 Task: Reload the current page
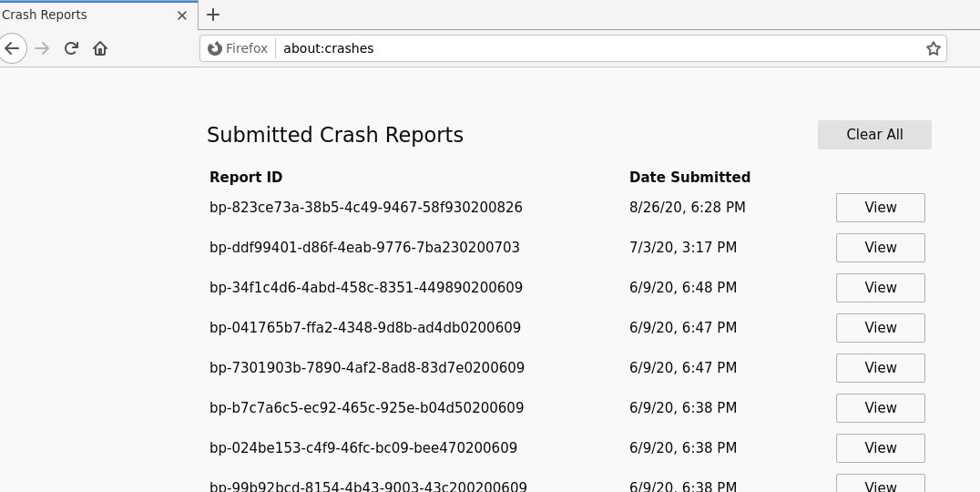(71, 48)
